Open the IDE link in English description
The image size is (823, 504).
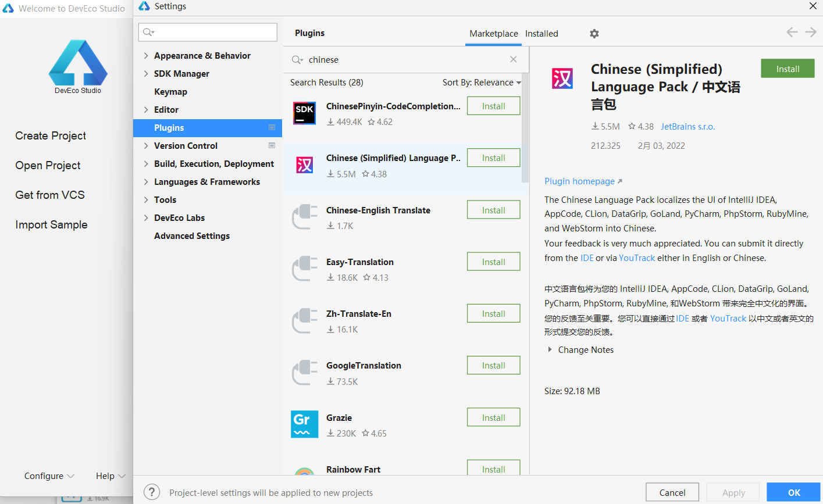pos(587,258)
